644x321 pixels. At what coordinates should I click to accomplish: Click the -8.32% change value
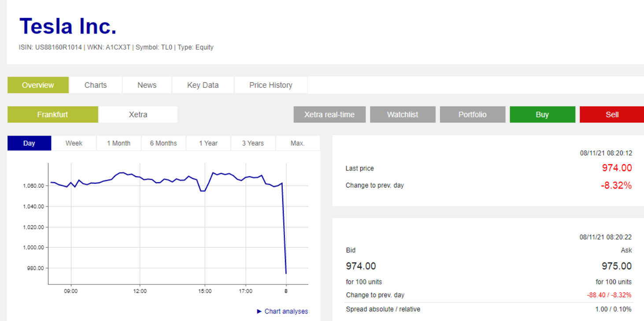(x=616, y=185)
